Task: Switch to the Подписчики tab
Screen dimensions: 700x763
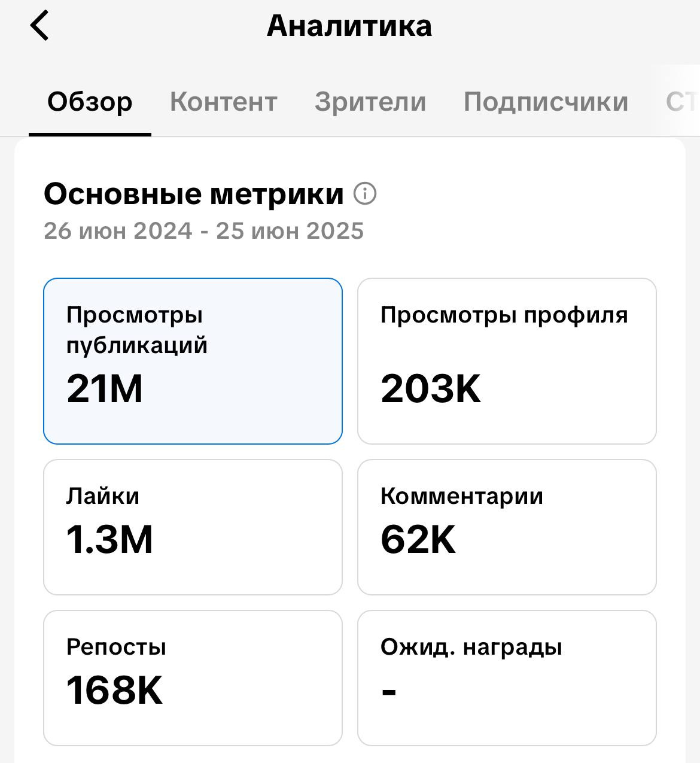Action: point(546,102)
